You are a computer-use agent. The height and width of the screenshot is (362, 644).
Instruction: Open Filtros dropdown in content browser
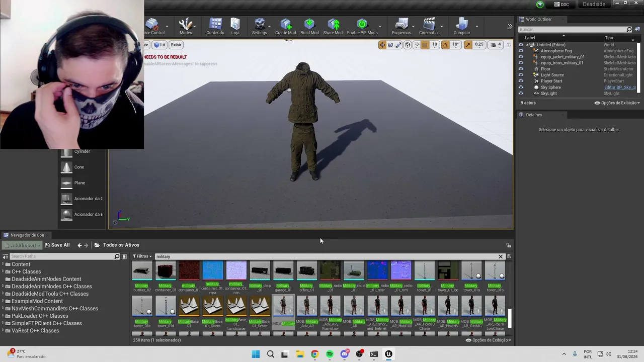pos(142,256)
